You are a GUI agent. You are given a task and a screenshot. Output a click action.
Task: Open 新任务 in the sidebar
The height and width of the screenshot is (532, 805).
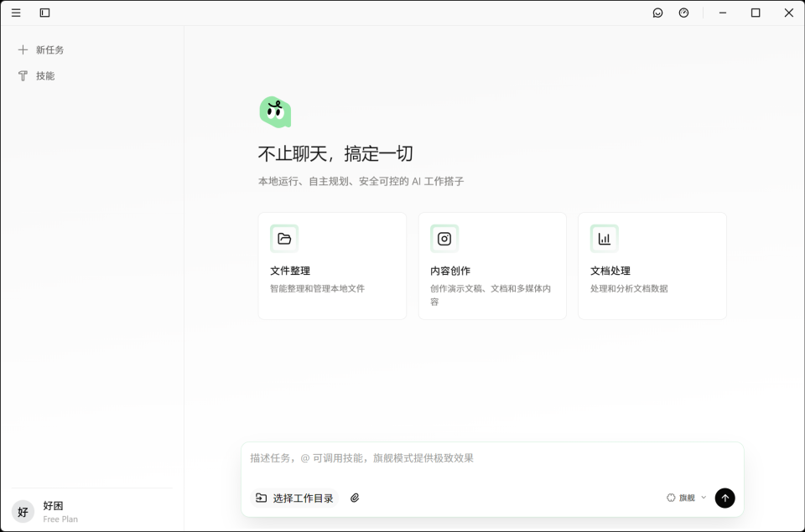tap(42, 49)
